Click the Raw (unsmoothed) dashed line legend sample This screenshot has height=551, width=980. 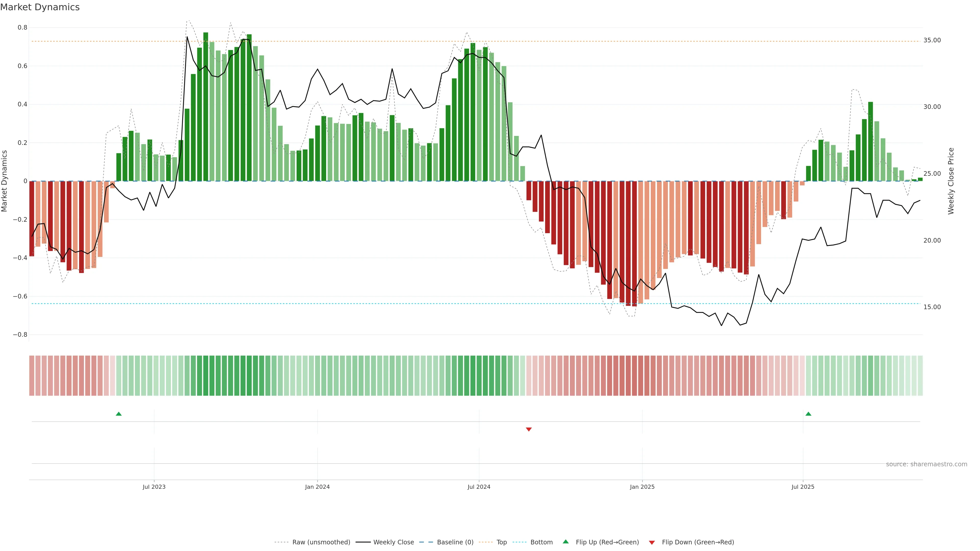coord(281,542)
